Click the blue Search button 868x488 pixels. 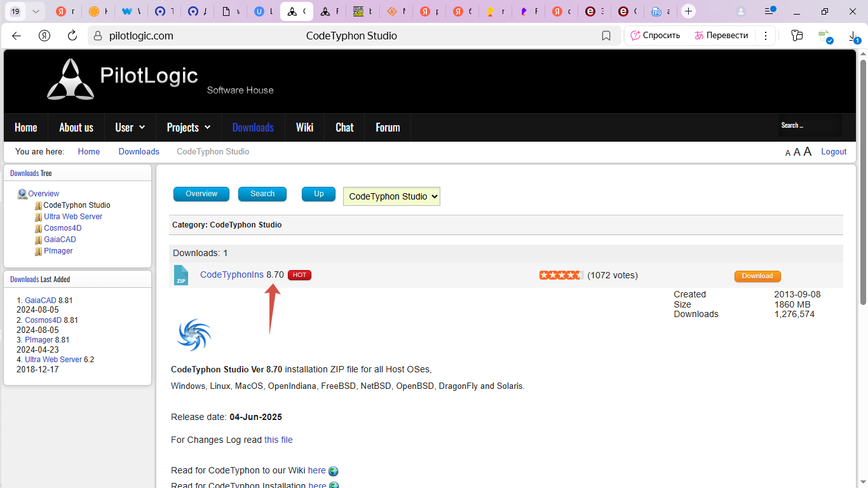pyautogui.click(x=262, y=194)
